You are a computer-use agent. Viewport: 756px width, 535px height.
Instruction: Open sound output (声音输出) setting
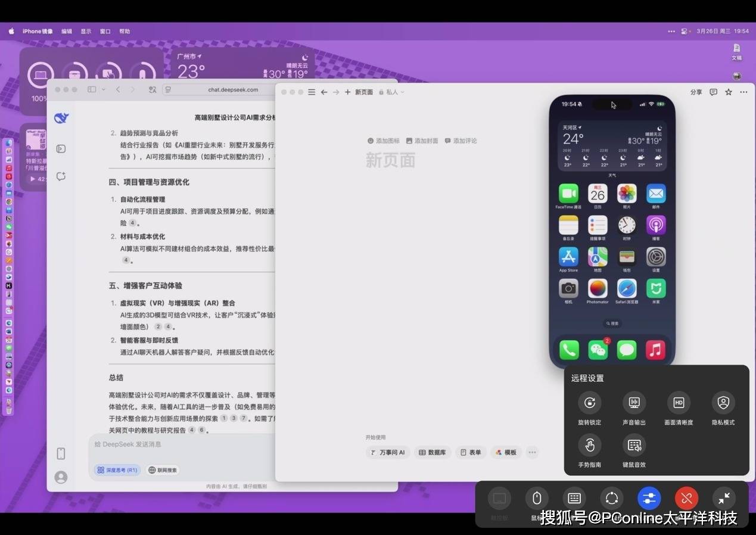point(634,403)
